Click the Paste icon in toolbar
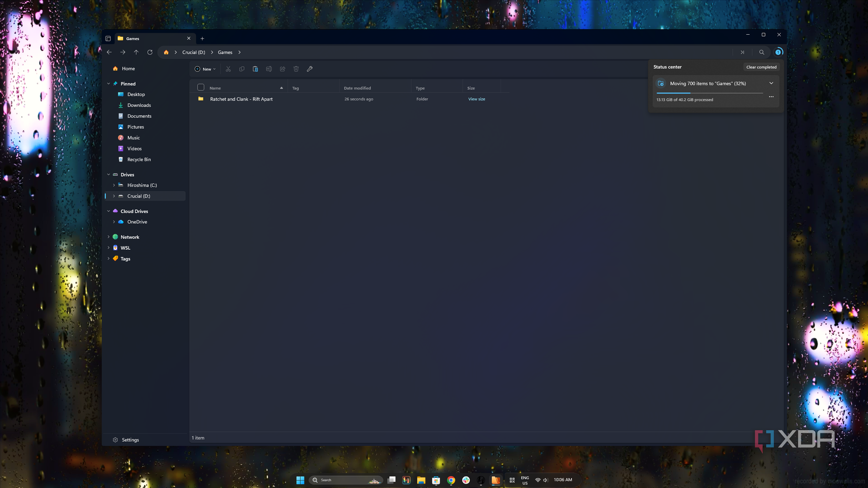Viewport: 868px width, 488px height. tap(255, 69)
